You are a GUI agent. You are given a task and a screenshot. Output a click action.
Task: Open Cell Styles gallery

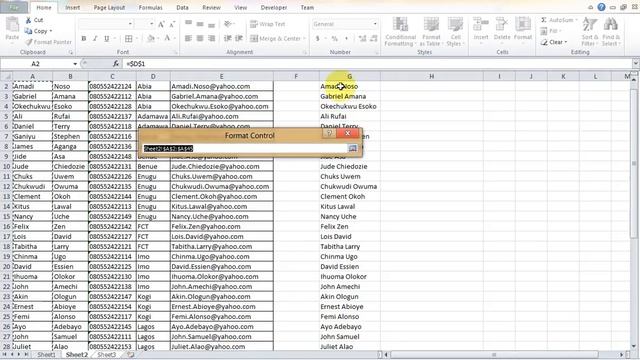pos(455,32)
